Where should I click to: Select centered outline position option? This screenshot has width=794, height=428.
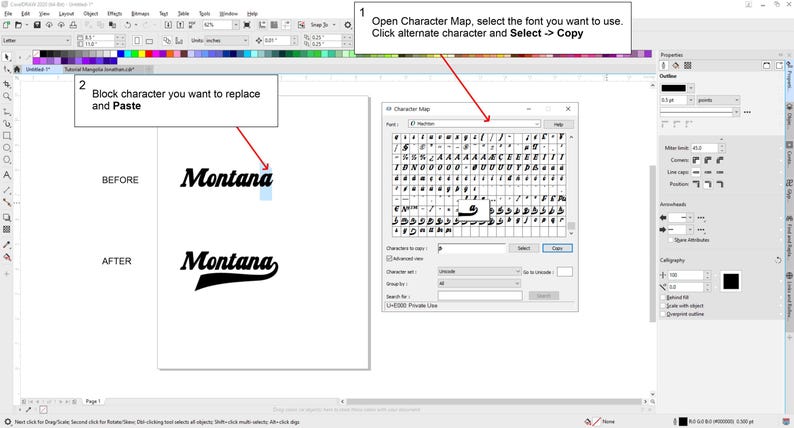(x=708, y=184)
